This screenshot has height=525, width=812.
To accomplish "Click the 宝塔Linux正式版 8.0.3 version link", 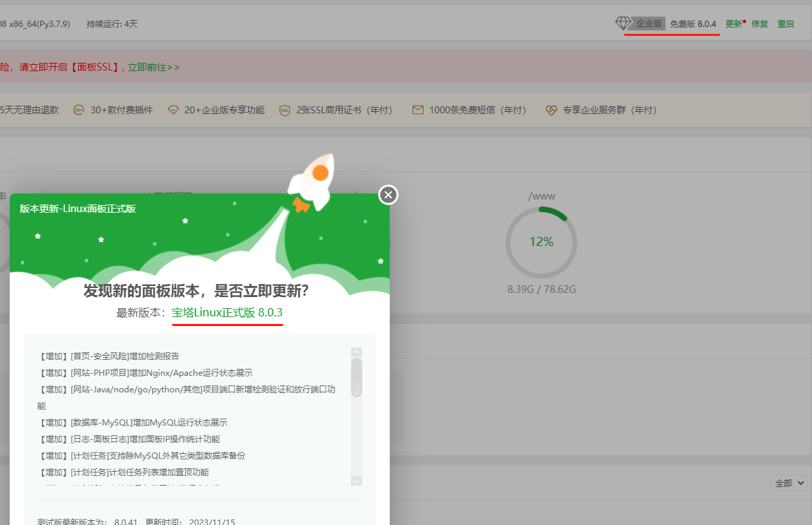I will click(227, 313).
